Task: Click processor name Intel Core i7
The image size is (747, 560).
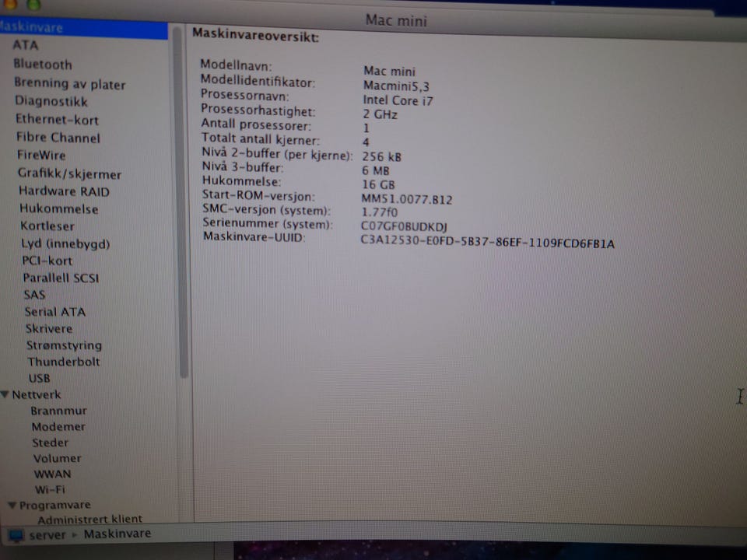Action: tap(398, 100)
